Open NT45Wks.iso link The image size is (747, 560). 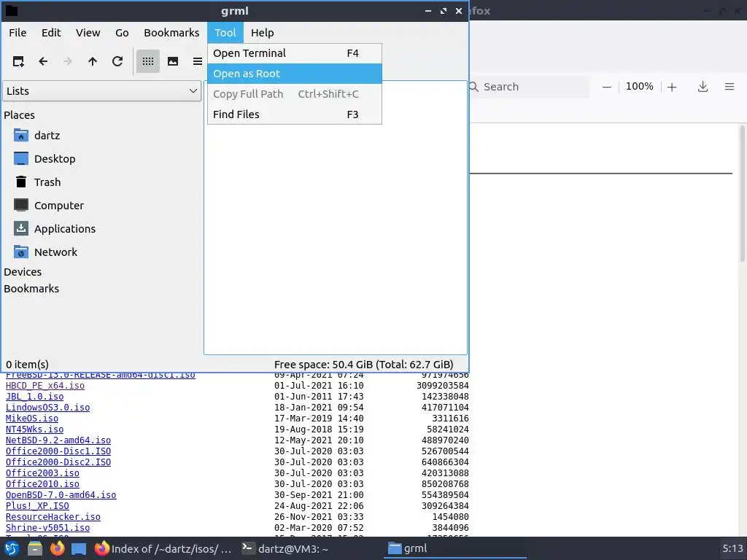(35, 429)
